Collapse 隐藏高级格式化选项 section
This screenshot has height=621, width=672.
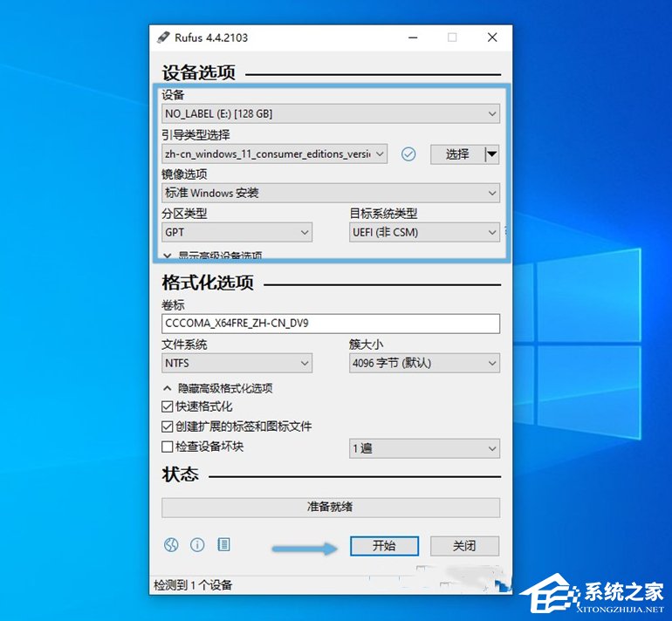[217, 388]
